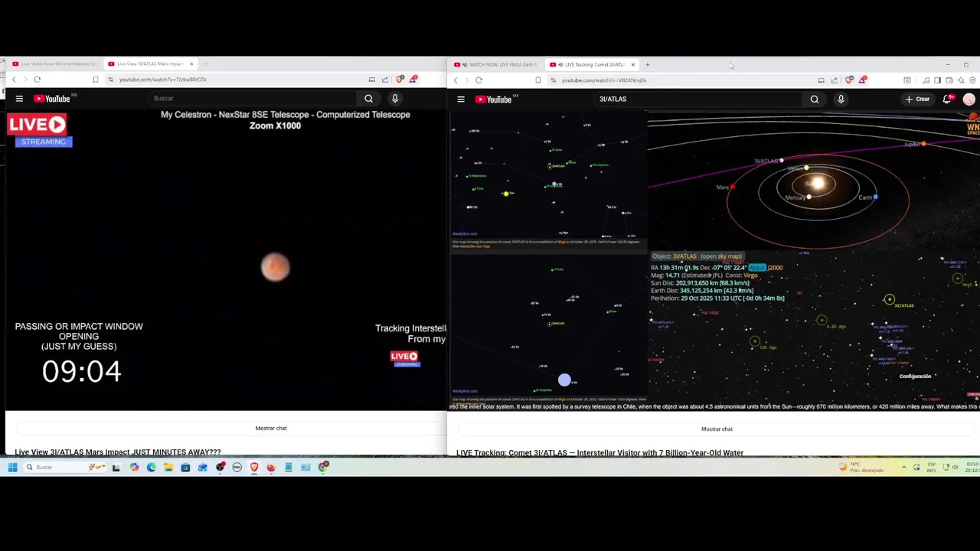
Task: Go back in right browser window
Action: coord(456,80)
